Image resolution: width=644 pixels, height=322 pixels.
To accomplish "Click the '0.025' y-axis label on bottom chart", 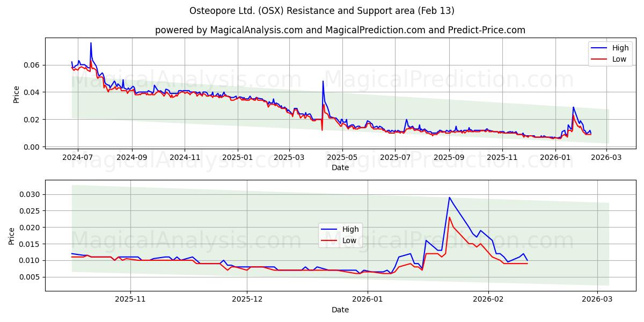I will click(x=31, y=211).
